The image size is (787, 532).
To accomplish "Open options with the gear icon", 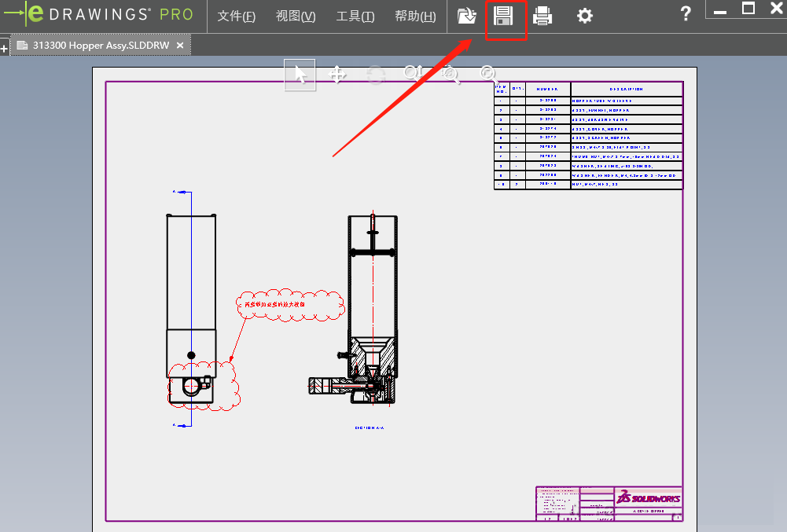I will (584, 16).
